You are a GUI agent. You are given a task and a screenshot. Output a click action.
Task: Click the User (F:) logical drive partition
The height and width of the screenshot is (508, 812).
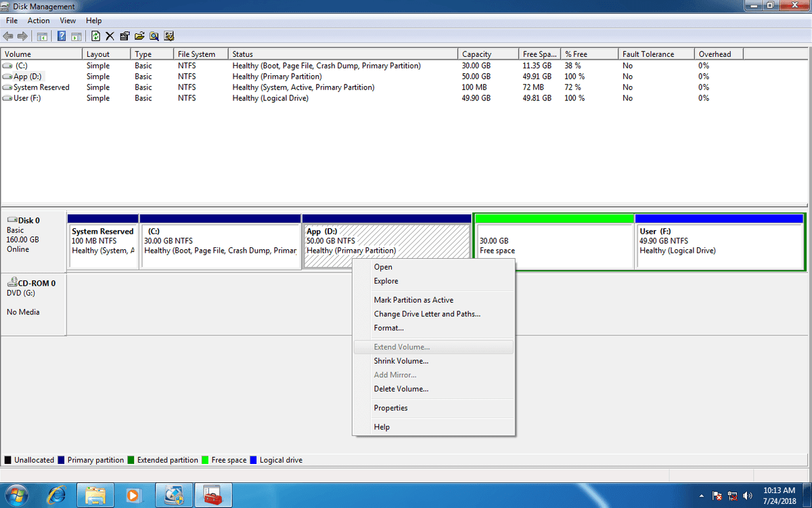719,245
